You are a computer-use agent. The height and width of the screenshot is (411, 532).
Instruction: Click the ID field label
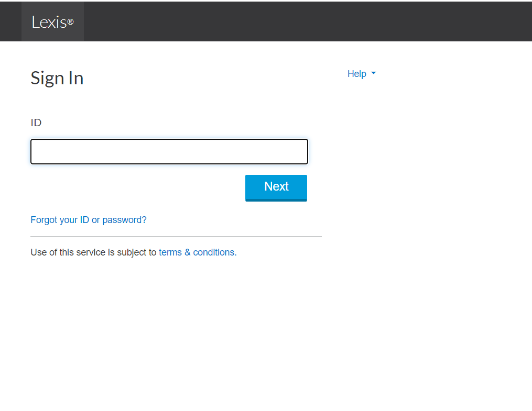[x=36, y=123]
